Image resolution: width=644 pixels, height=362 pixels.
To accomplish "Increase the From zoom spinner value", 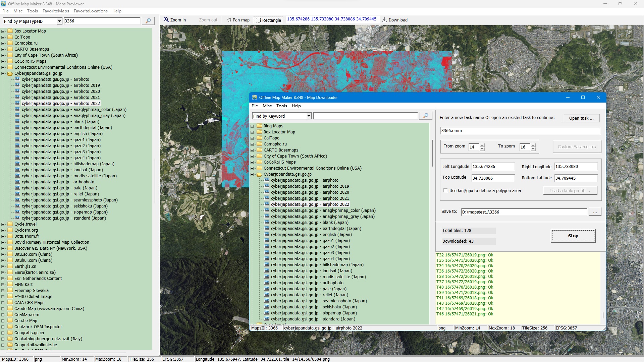I will (482, 145).
